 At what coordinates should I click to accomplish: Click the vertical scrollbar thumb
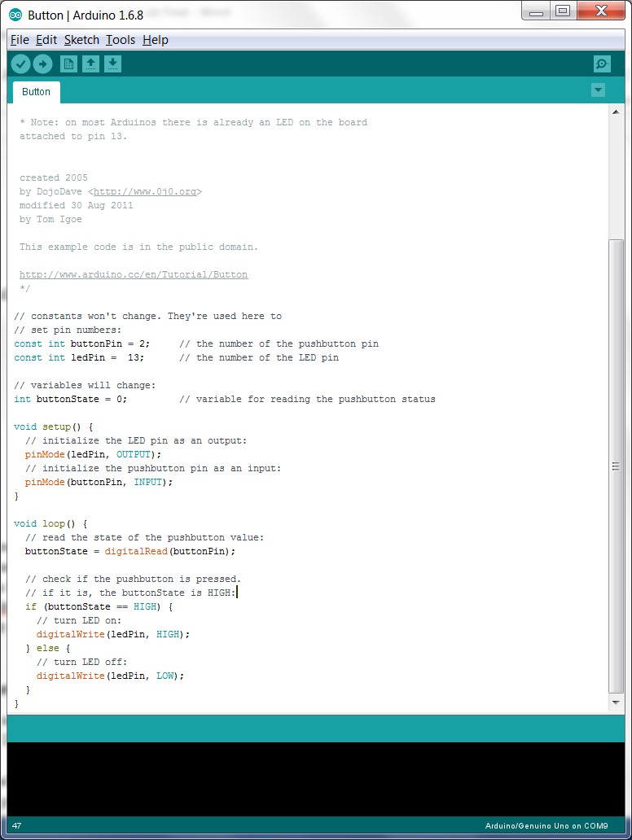coord(616,466)
